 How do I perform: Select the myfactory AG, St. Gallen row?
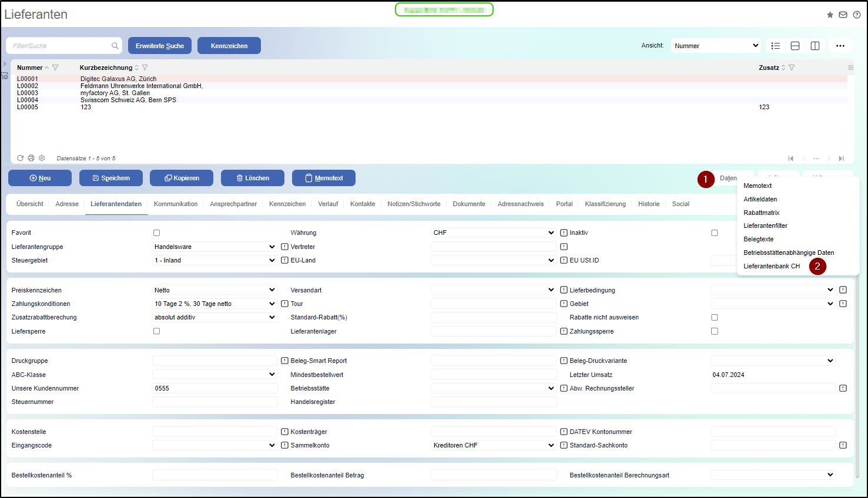(115, 93)
